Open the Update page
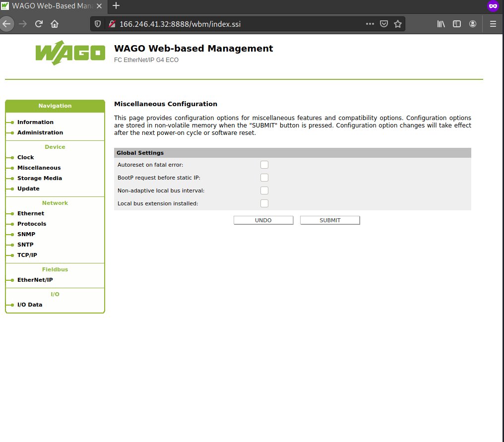Viewport: 504px width, 442px height. click(x=28, y=189)
